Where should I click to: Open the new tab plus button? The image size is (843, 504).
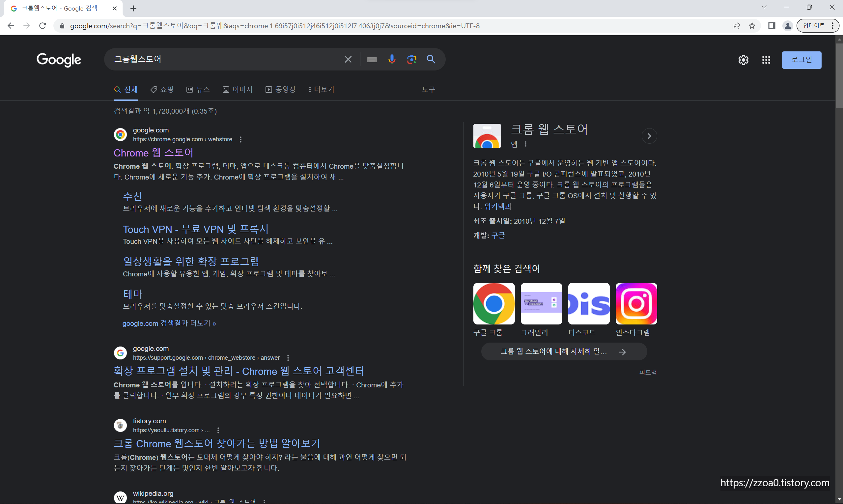click(x=133, y=9)
